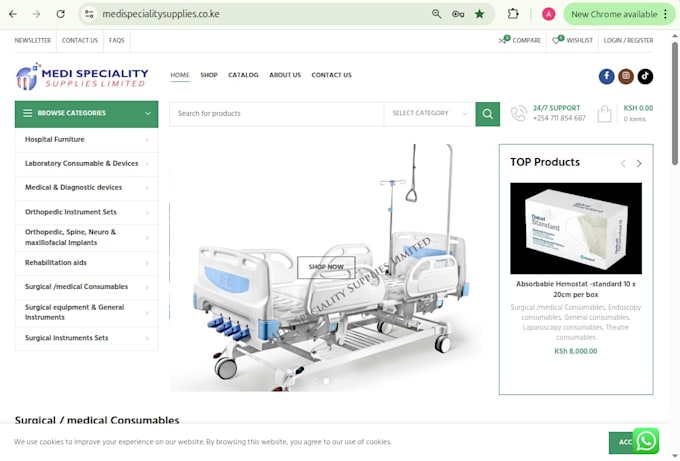
Task: Open the Chrome extensions puzzle icon
Action: pyautogui.click(x=513, y=14)
